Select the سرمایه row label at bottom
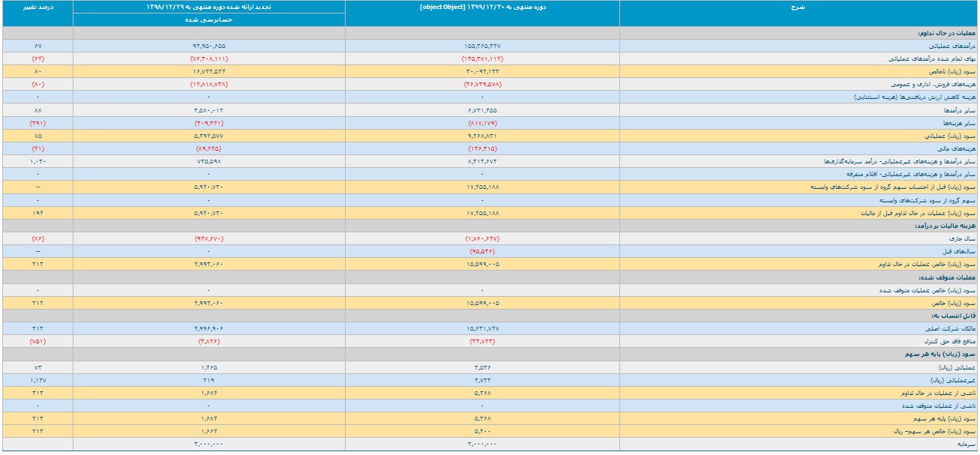980x455 pixels. 967,445
